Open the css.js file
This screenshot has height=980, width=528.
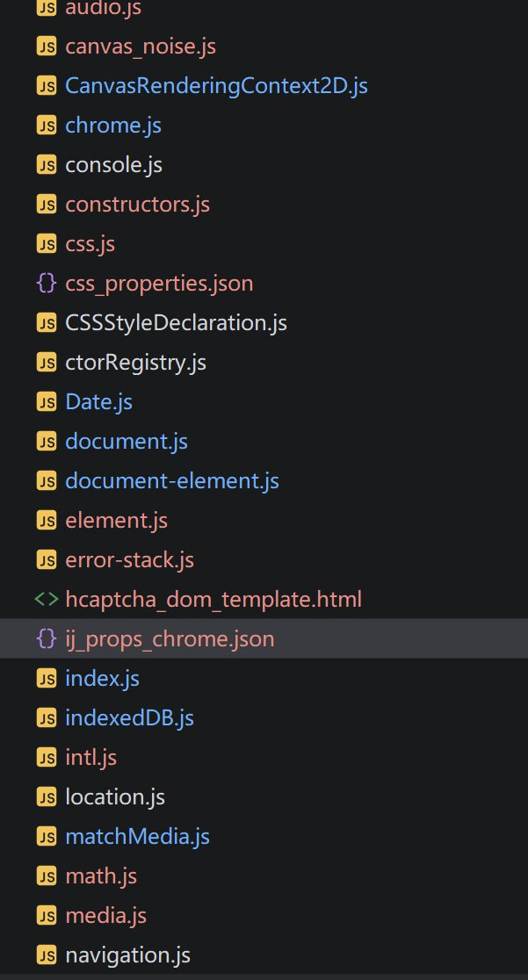tap(90, 244)
